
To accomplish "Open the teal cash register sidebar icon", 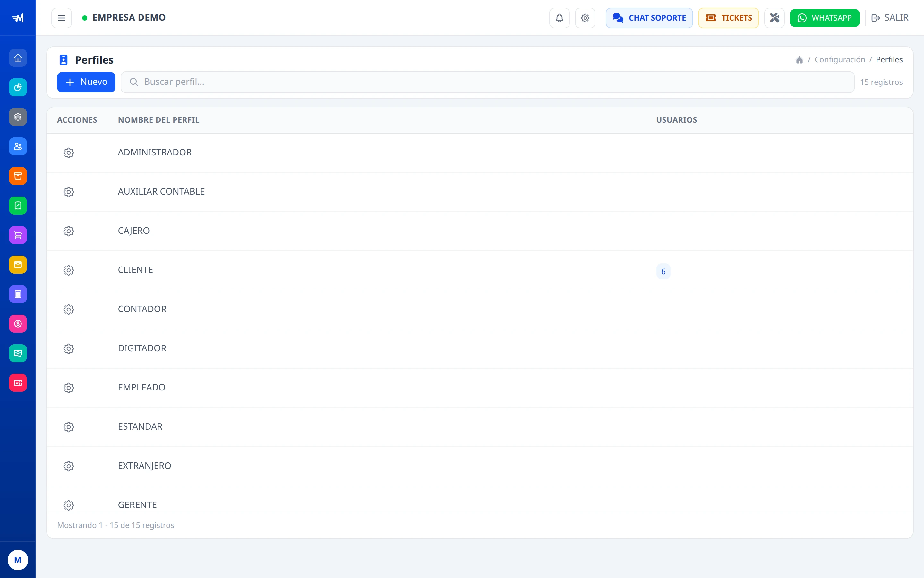I will 18,353.
